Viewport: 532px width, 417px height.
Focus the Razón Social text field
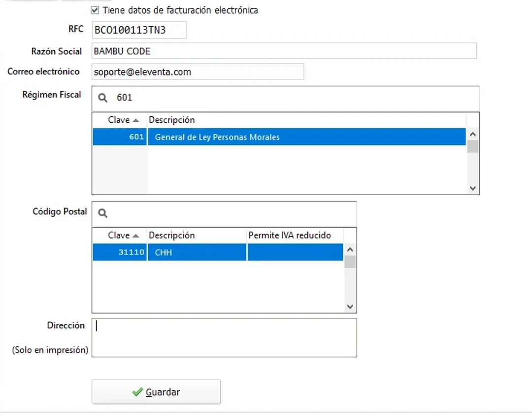tap(284, 51)
